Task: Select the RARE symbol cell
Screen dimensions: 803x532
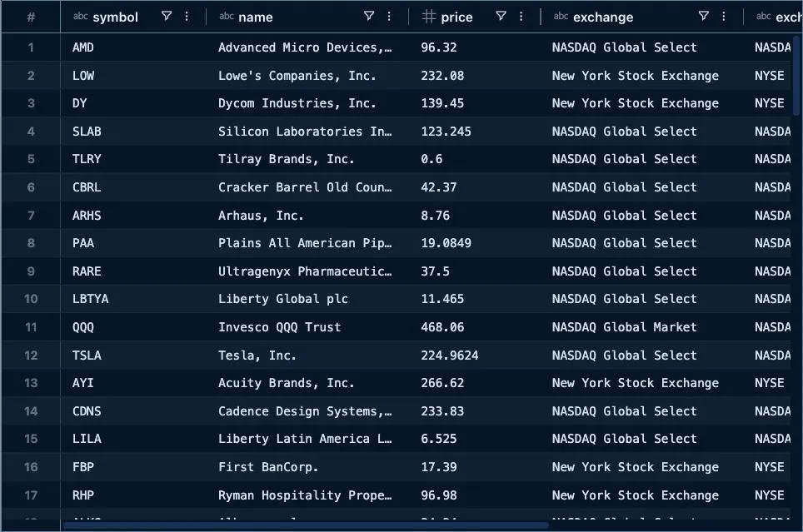Action: click(133, 271)
